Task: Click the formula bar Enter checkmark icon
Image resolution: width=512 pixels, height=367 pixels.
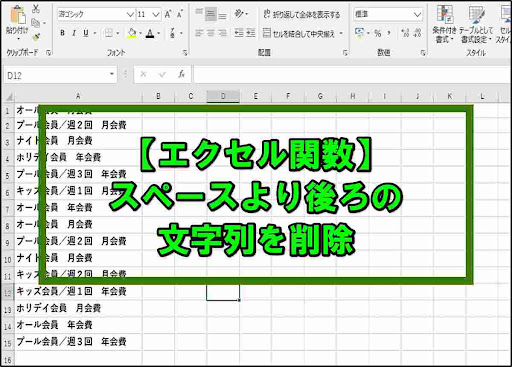Action: coord(162,74)
